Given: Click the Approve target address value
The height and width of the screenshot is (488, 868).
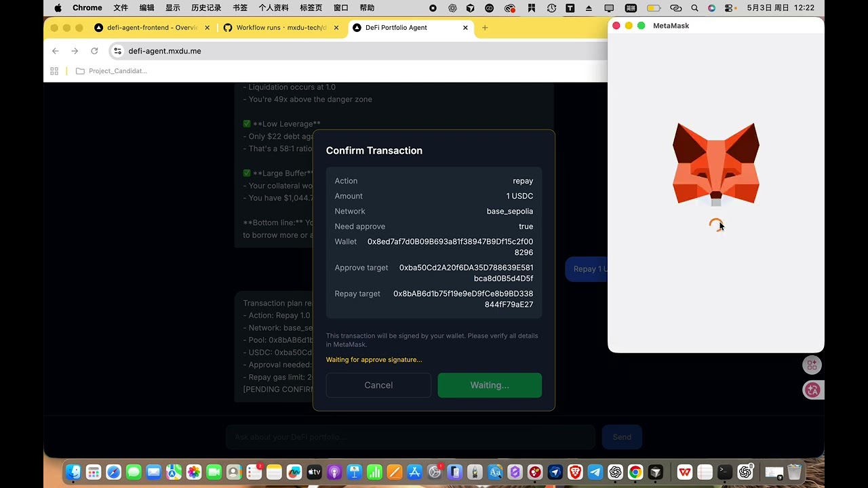Looking at the screenshot, I should pyautogui.click(x=466, y=273).
